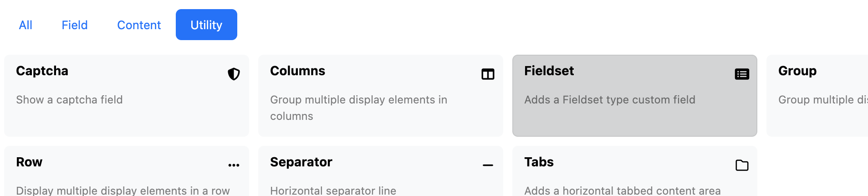Click the Fieldset list icon
The image size is (868, 196).
click(x=742, y=74)
